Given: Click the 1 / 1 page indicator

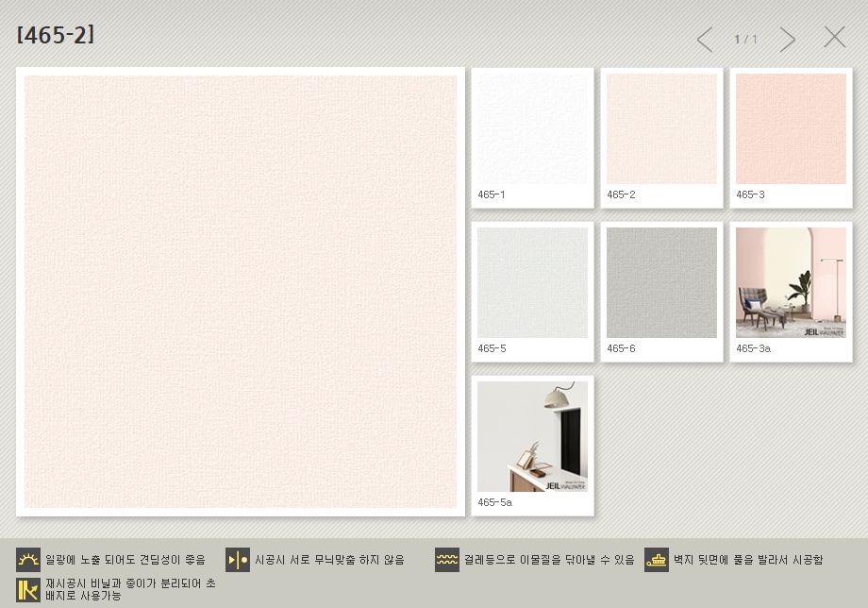Looking at the screenshot, I should pos(745,40).
